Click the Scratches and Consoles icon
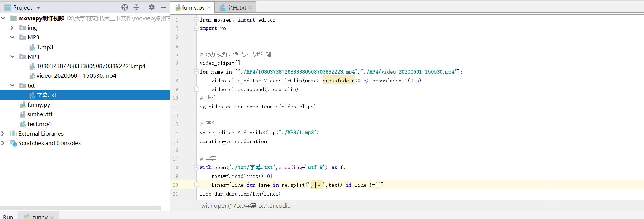The width and height of the screenshot is (644, 219). pyautogui.click(x=14, y=143)
